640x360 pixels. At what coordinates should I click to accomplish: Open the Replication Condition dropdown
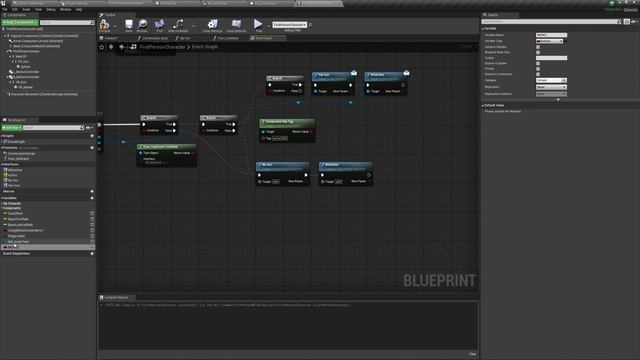pos(551,94)
